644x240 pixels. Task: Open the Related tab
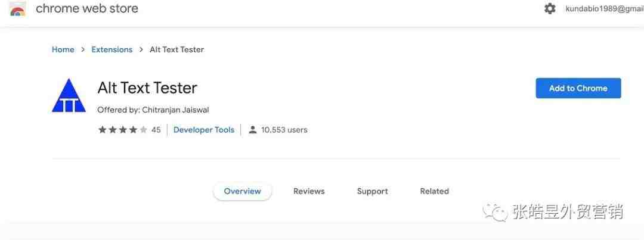tap(434, 191)
